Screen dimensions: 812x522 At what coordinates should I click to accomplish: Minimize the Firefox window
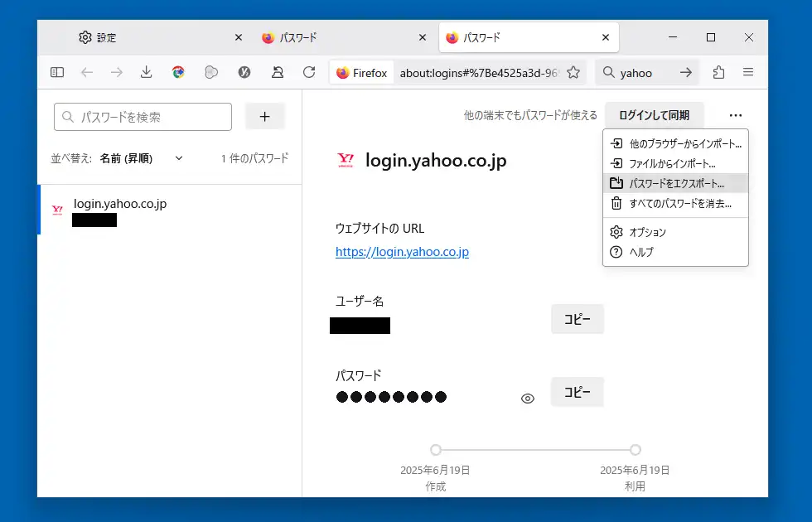tap(673, 37)
